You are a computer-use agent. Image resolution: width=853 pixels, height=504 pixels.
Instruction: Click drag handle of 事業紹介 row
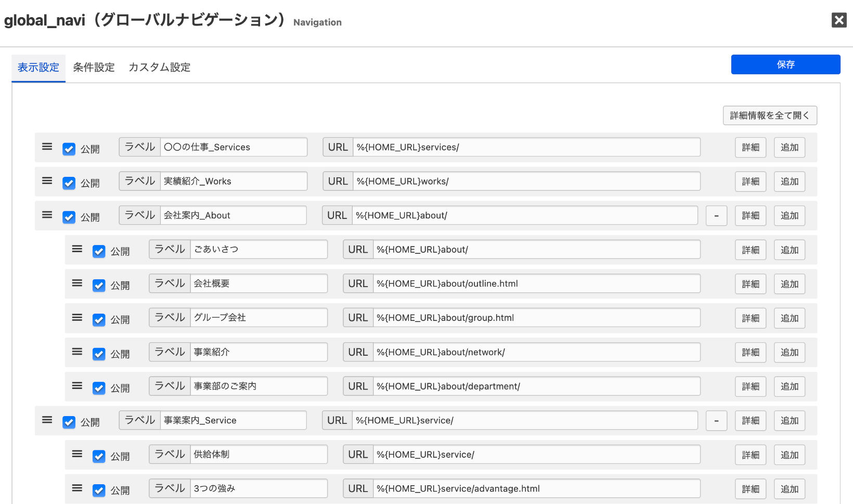(77, 352)
